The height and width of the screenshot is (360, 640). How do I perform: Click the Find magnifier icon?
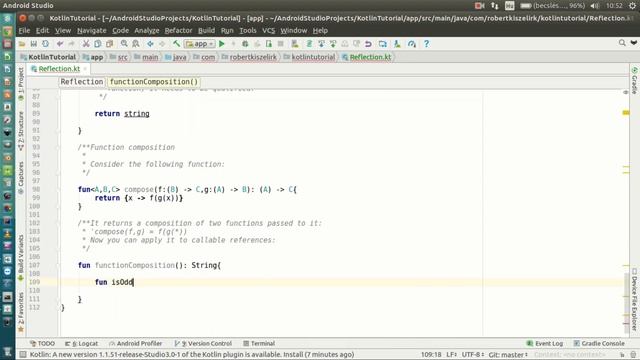pos(124,44)
